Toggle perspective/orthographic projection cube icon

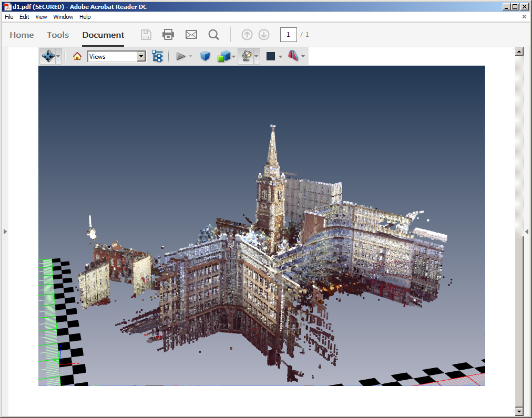tap(205, 56)
